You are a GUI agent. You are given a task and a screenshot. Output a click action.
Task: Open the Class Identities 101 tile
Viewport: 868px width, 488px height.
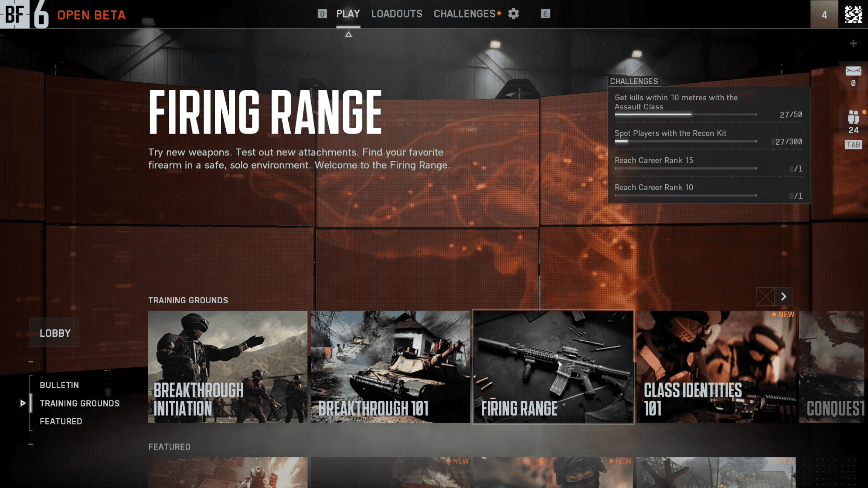(716, 366)
